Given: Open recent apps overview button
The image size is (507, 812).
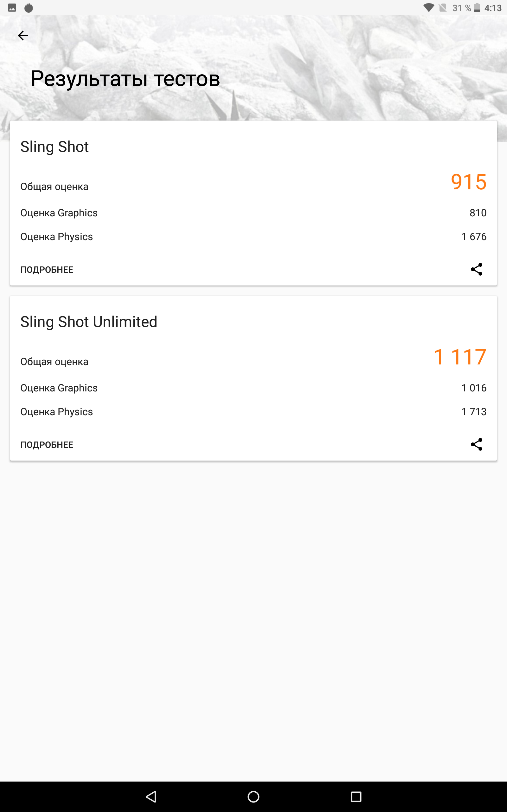Looking at the screenshot, I should 356,796.
